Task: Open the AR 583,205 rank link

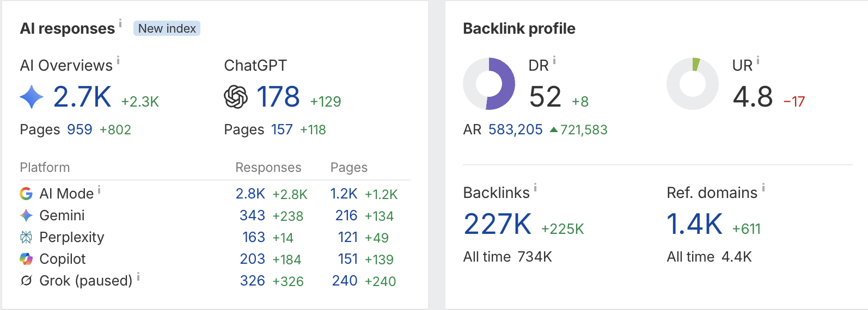Action: click(516, 129)
